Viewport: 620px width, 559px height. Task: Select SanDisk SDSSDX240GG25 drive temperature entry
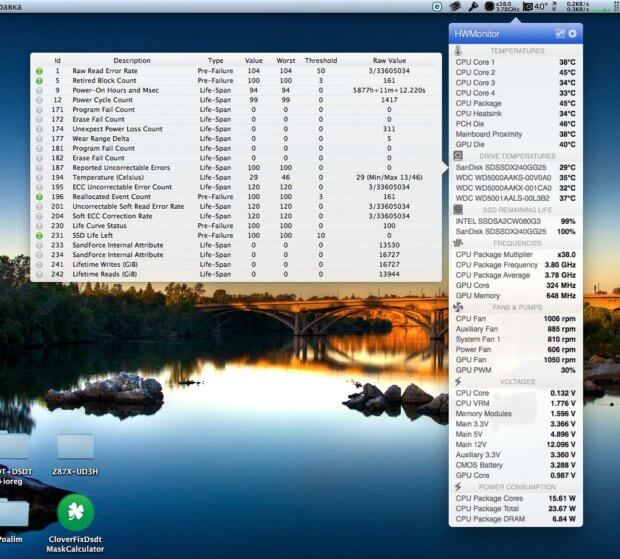514,167
